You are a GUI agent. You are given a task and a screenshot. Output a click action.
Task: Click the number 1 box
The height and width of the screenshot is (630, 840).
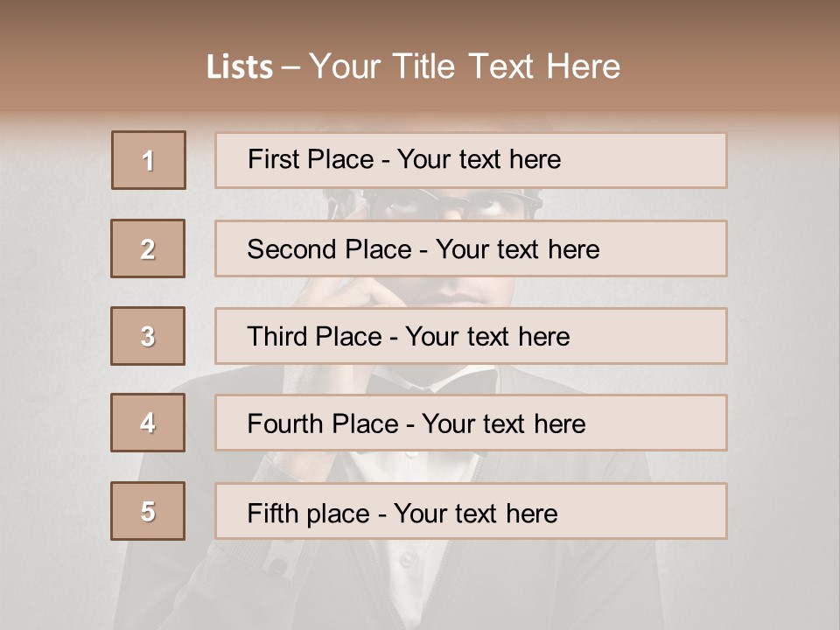149,160
